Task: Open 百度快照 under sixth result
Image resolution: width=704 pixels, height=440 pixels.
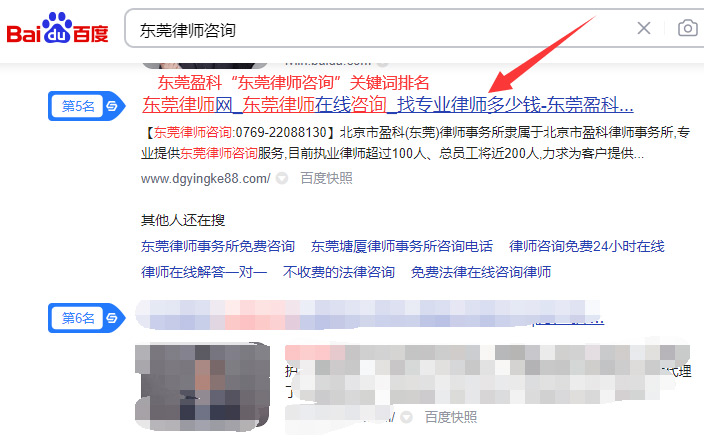Action: (451, 417)
